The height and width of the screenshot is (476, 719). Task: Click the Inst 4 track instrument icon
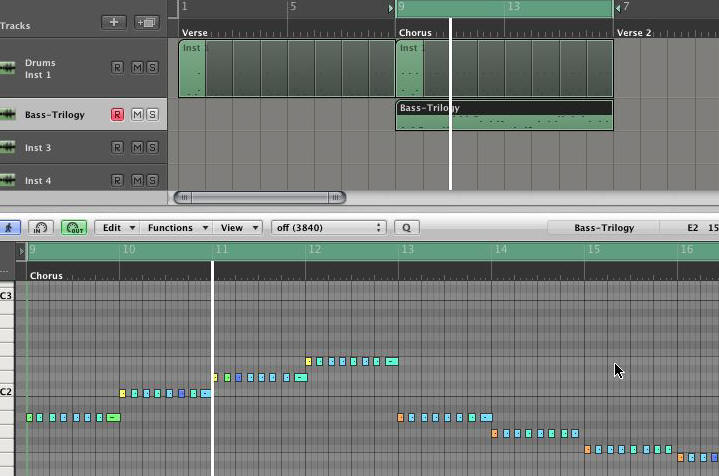(x=8, y=180)
